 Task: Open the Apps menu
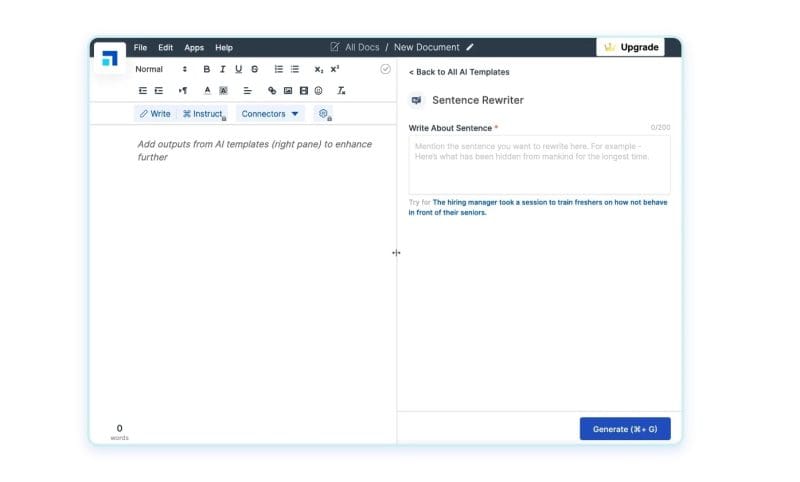(x=194, y=47)
